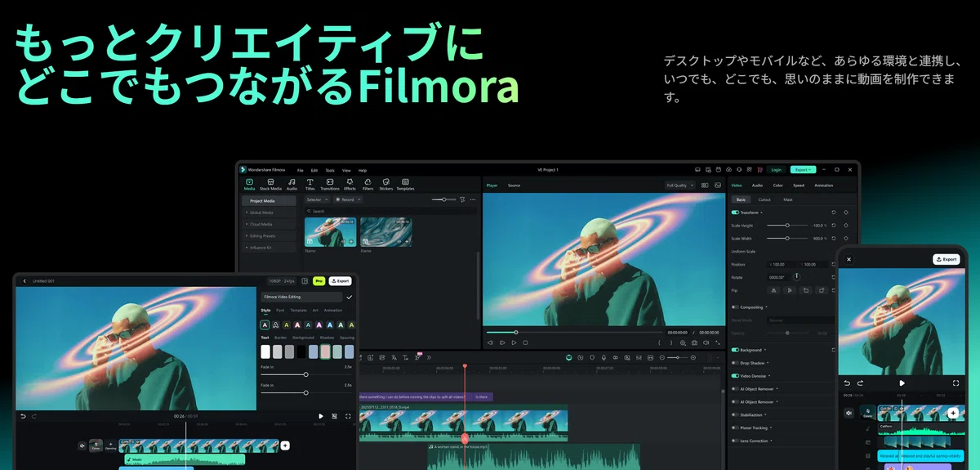Open the File menu
This screenshot has height=470, width=980.
pos(300,170)
